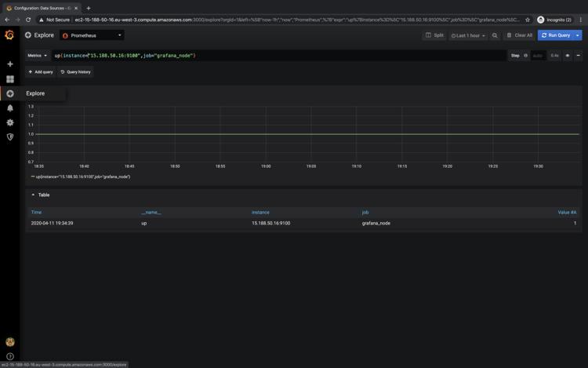Image resolution: width=588 pixels, height=368 pixels.
Task: Open the Create plus menu in sidebar
Action: [10, 64]
